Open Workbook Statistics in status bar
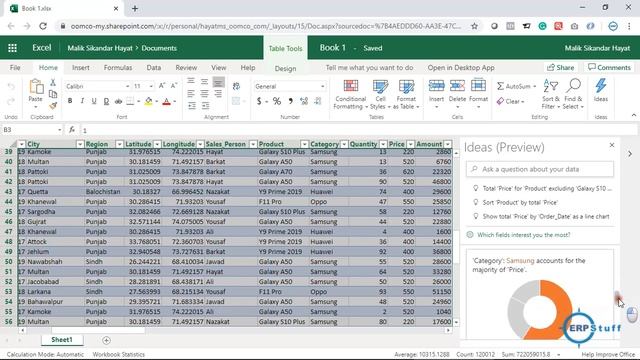Screen dimensions: 640x360 118,354
